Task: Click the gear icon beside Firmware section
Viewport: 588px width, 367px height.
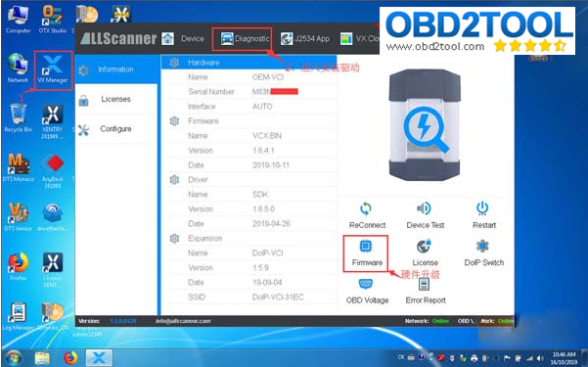Action: pyautogui.click(x=174, y=121)
